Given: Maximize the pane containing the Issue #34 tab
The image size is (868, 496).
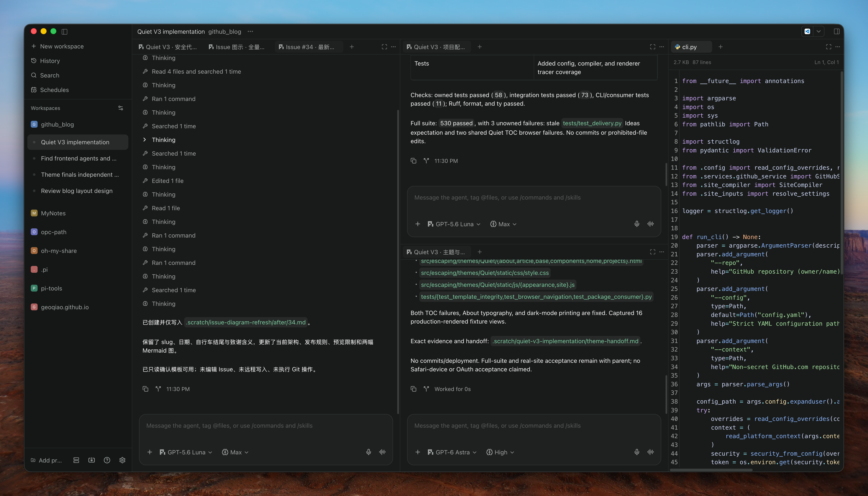Looking at the screenshot, I should 384,47.
